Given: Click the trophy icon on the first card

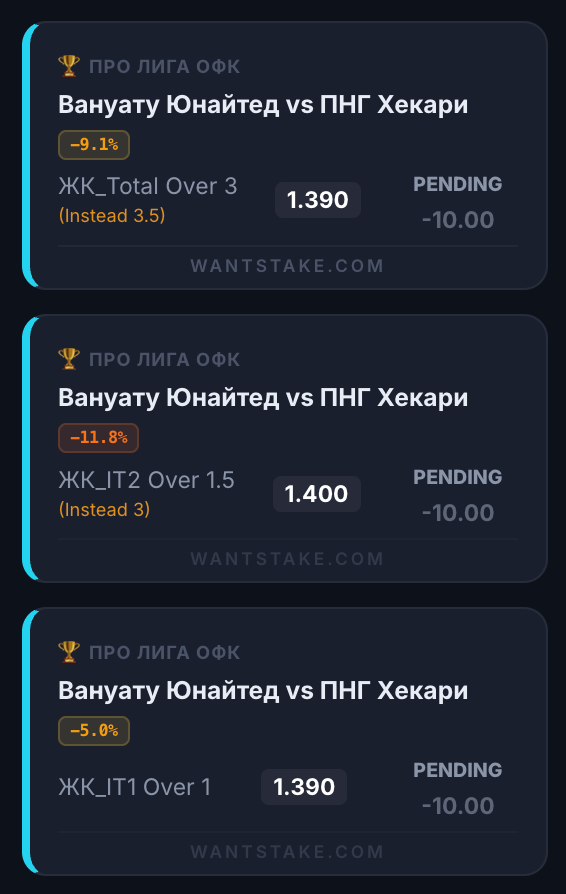Looking at the screenshot, I should coord(69,66).
